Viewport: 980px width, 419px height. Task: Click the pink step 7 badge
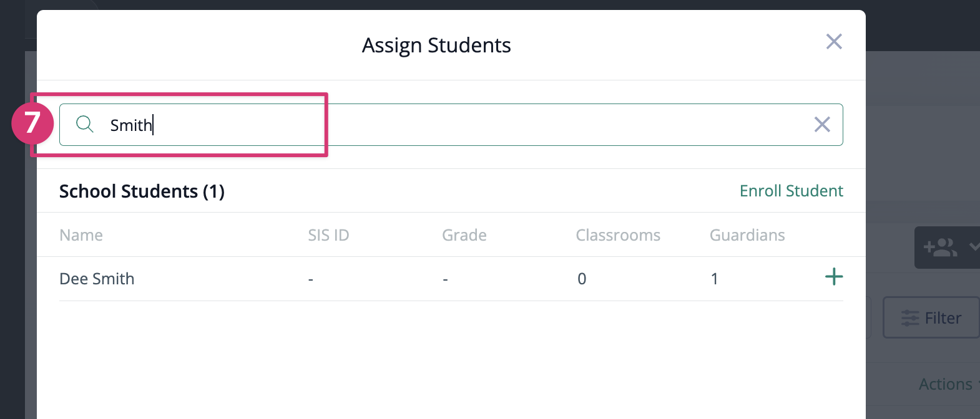pos(32,122)
